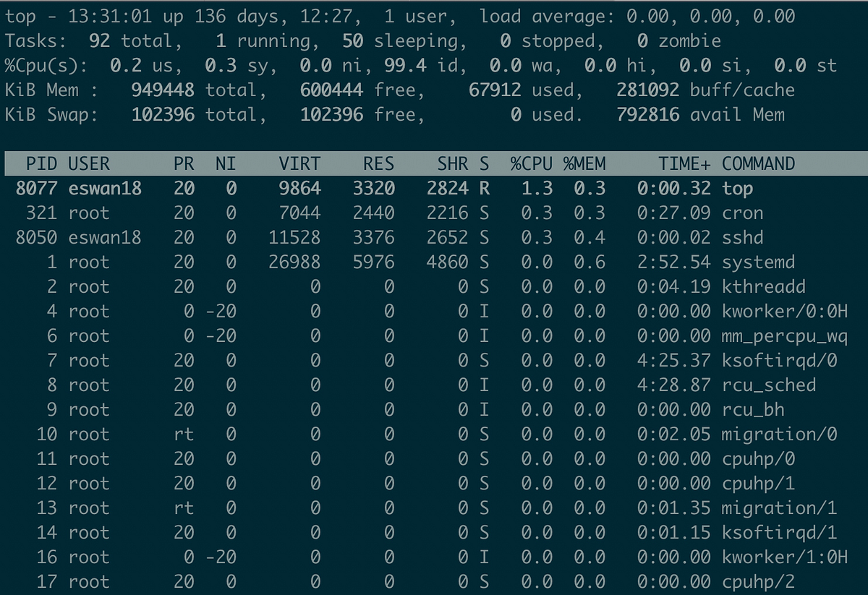This screenshot has height=595, width=868.
Task: Click the COMMAND column header
Action: (x=757, y=163)
